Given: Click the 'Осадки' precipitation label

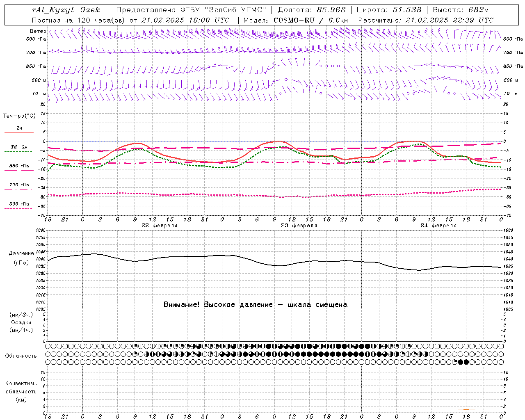Looking at the screenshot, I should pos(21,322).
